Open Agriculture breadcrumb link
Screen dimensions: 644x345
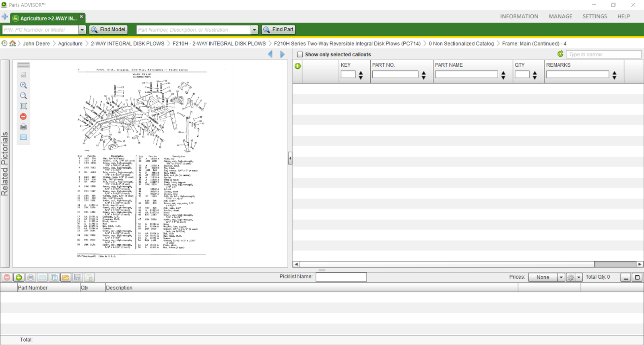pyautogui.click(x=70, y=43)
